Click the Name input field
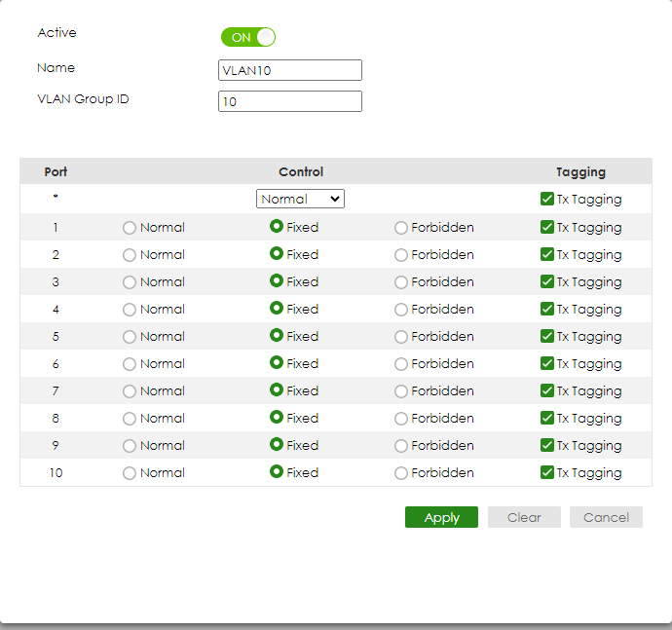This screenshot has height=630, width=672. 290,70
